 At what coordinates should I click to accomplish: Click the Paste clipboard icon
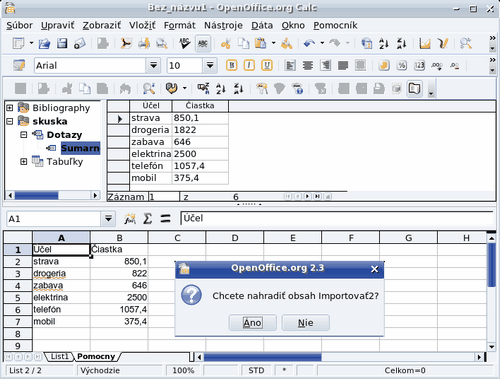(260, 43)
